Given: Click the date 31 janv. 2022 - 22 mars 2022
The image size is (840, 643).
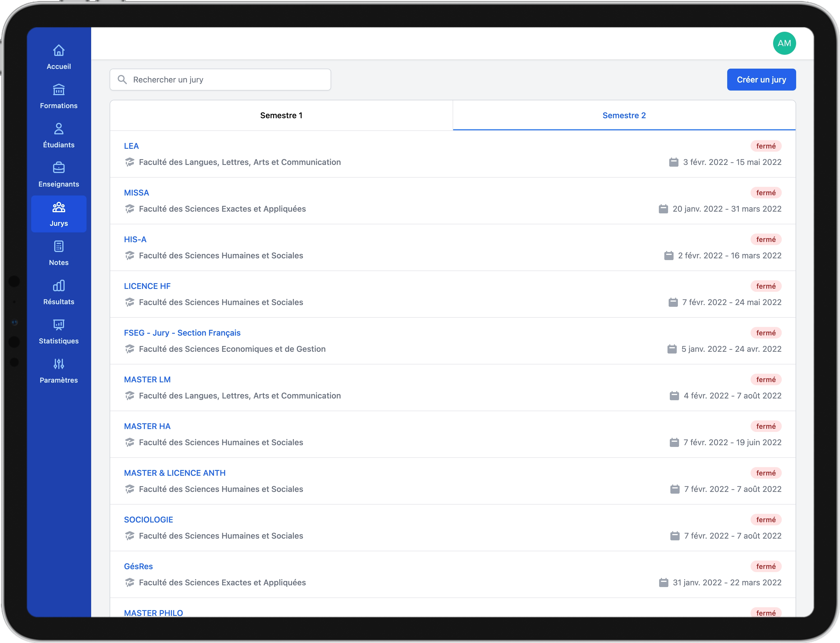Looking at the screenshot, I should tap(727, 582).
